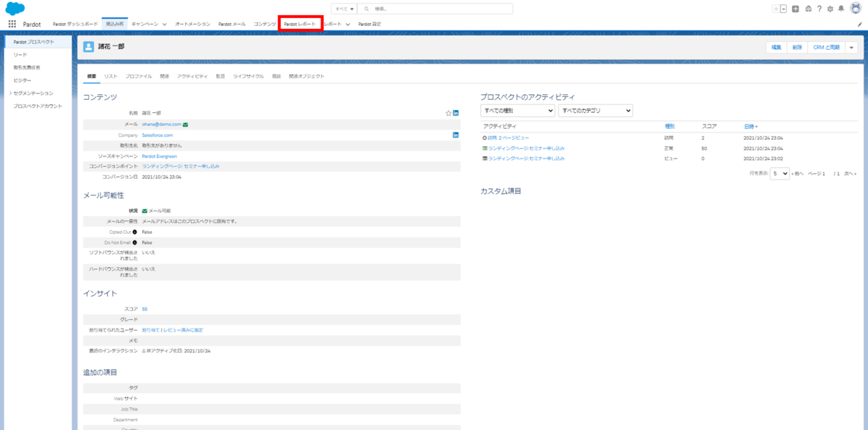This screenshot has height=430, width=868.
Task: Switch to the 関連オブジェクト sub-tab
Action: [x=307, y=76]
